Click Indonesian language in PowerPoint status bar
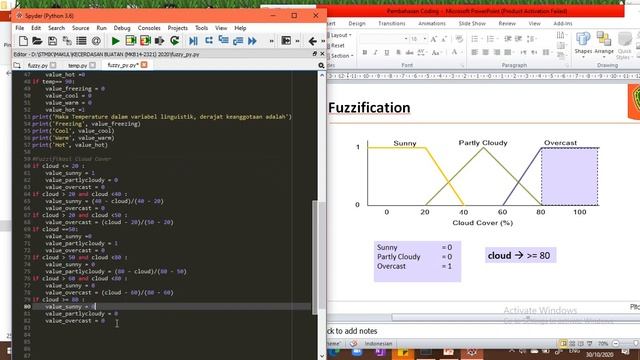This screenshot has height=360, width=640. [x=378, y=344]
